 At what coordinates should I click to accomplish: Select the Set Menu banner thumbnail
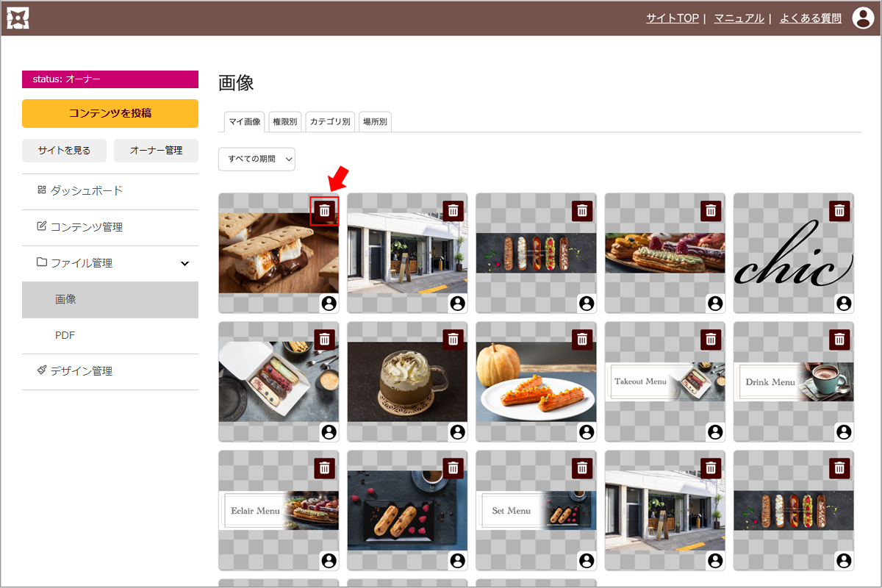click(536, 510)
